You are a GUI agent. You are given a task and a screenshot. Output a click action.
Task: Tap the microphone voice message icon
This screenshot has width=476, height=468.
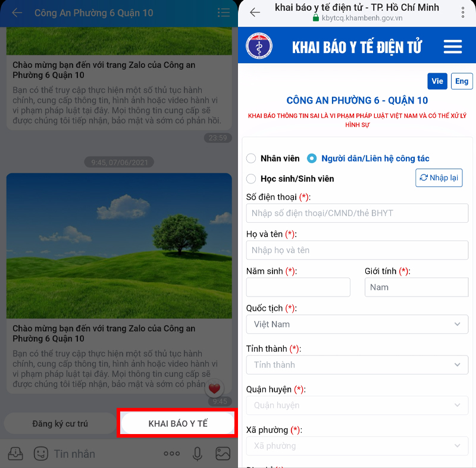(198, 454)
